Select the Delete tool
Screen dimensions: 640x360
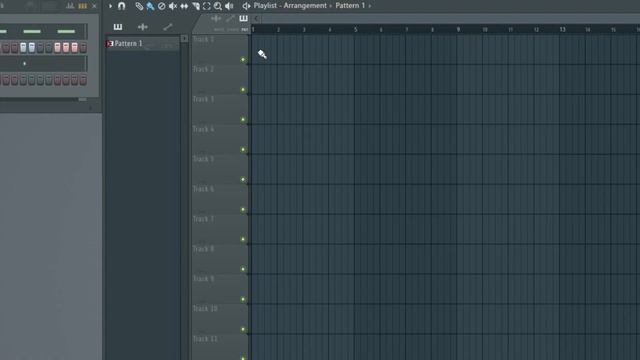162,6
